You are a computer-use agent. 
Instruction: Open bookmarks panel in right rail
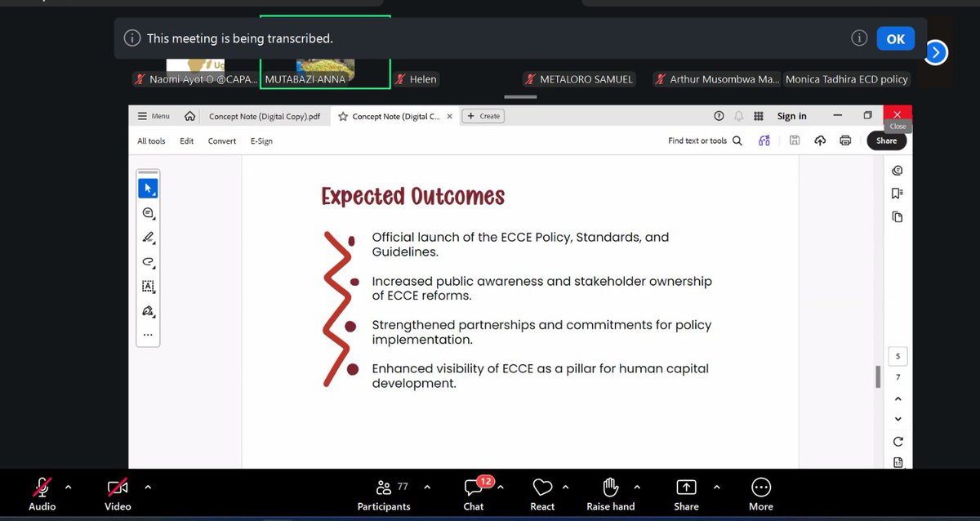pyautogui.click(x=898, y=194)
